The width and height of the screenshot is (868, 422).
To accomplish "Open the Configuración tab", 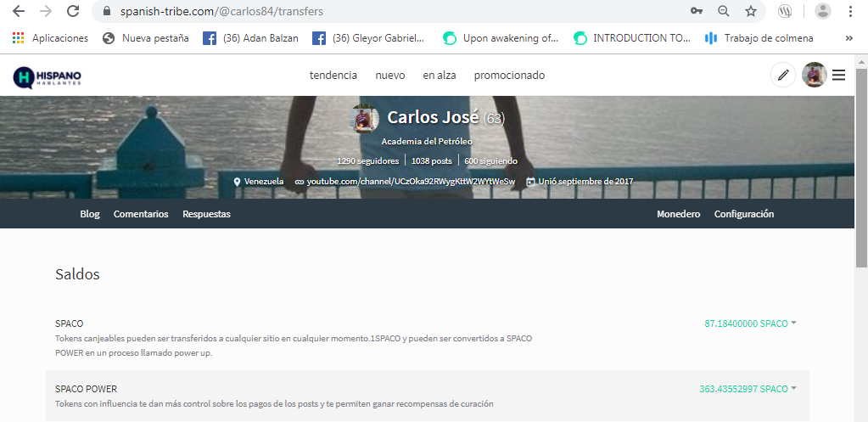I will tap(744, 214).
